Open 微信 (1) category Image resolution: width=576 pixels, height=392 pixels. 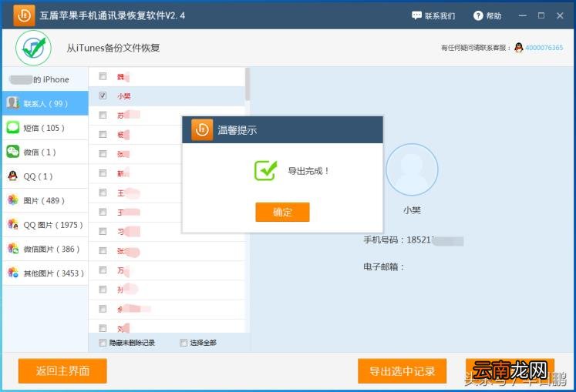45,152
